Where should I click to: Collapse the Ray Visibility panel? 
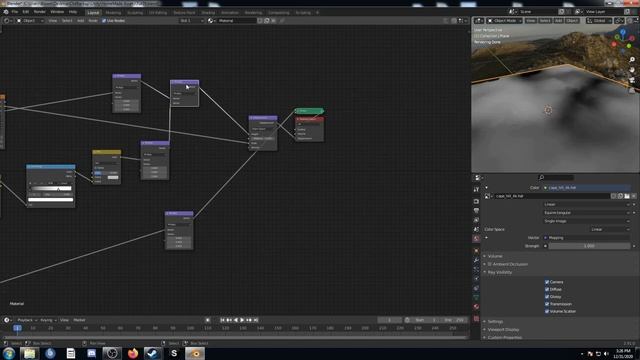pyautogui.click(x=500, y=272)
